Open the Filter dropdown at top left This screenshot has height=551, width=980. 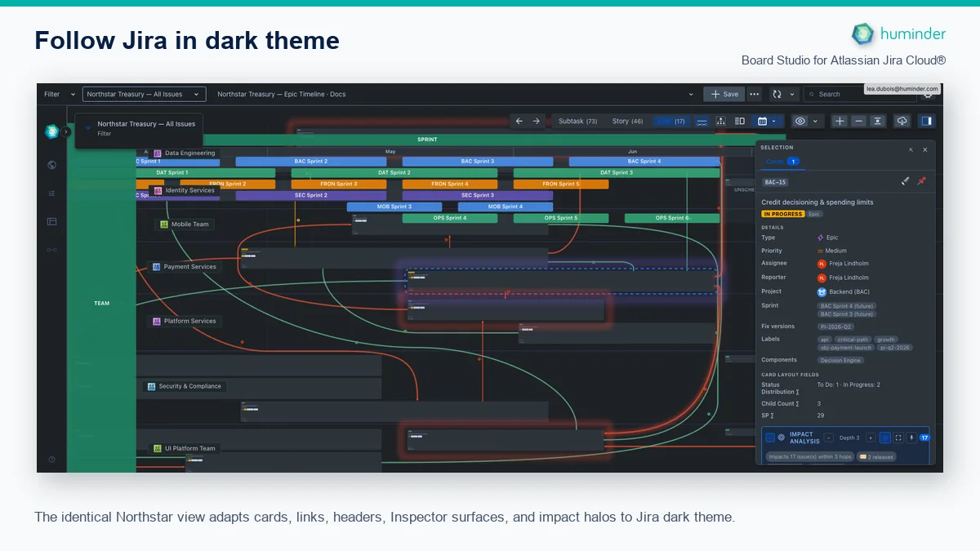coord(60,94)
